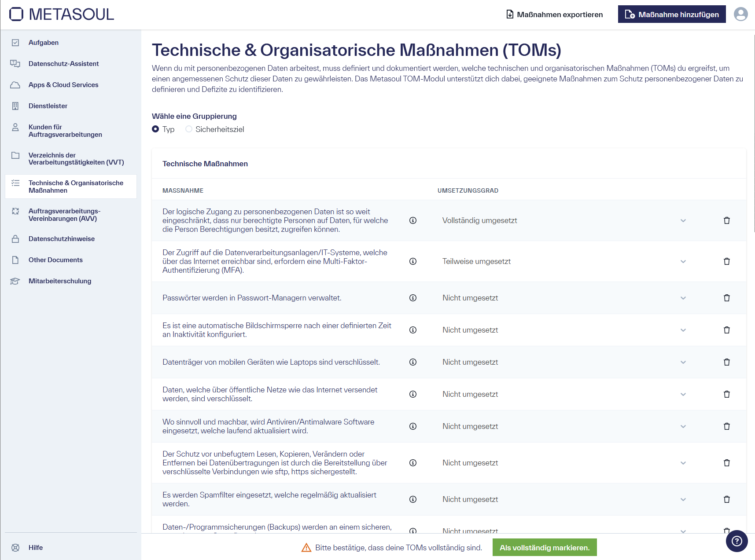Open the Aufgaben section icon
755x560 pixels.
[15, 42]
